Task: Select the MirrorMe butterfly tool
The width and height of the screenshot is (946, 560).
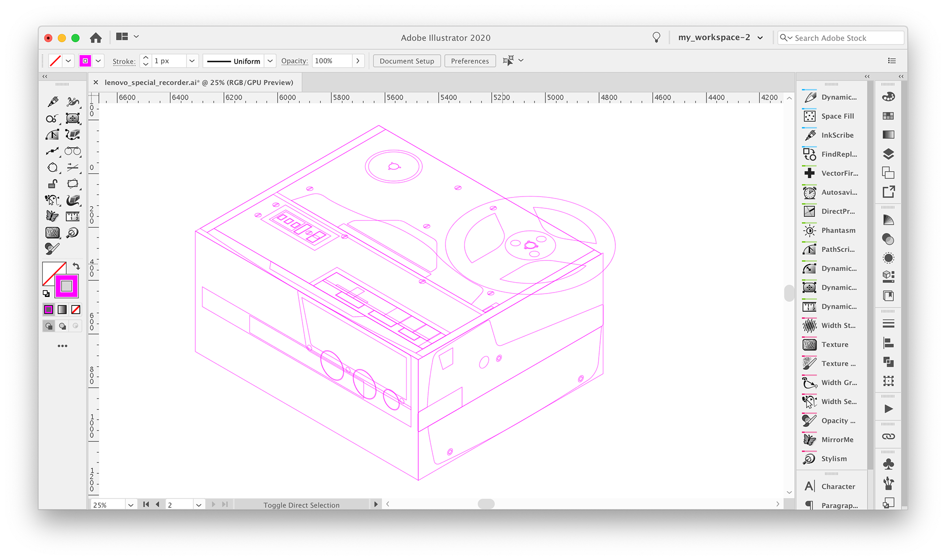Action: coord(52,216)
